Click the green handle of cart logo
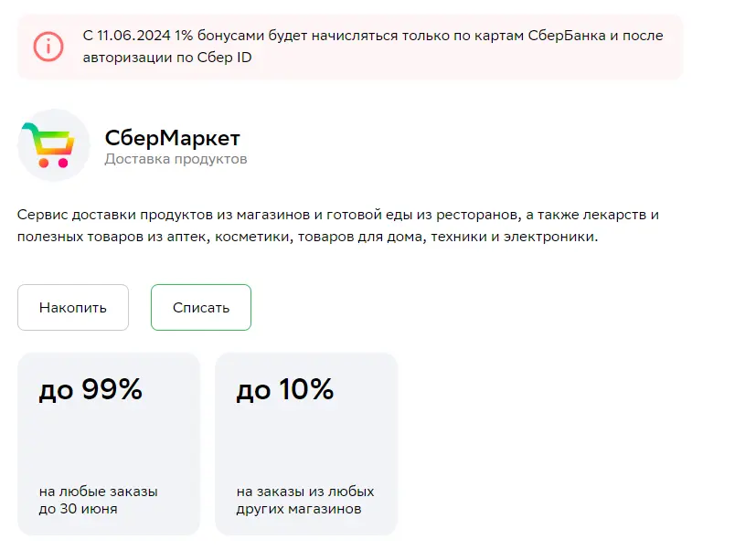 click(30, 127)
